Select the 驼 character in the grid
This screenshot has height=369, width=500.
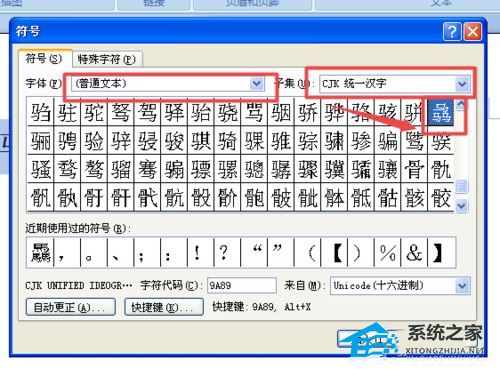click(94, 112)
